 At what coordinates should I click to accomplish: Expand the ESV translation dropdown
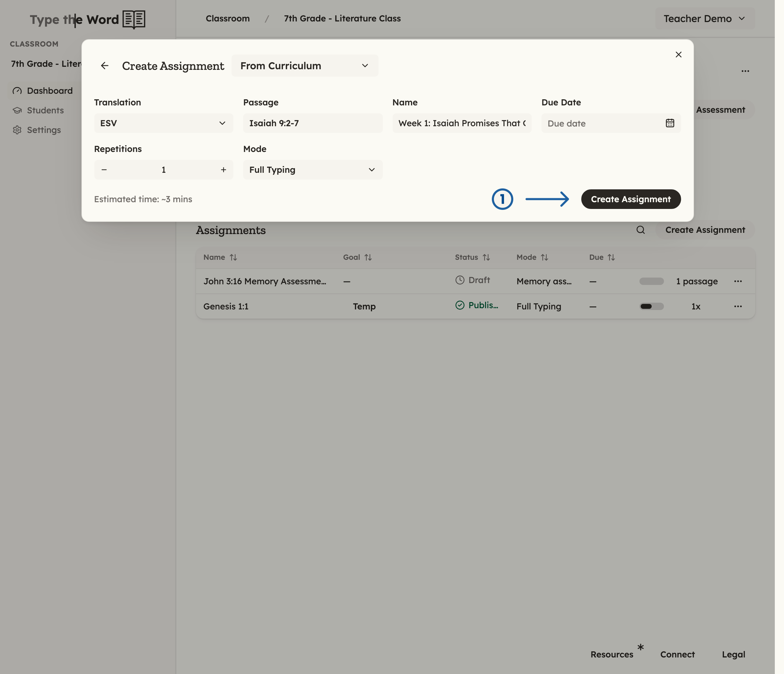(x=164, y=123)
